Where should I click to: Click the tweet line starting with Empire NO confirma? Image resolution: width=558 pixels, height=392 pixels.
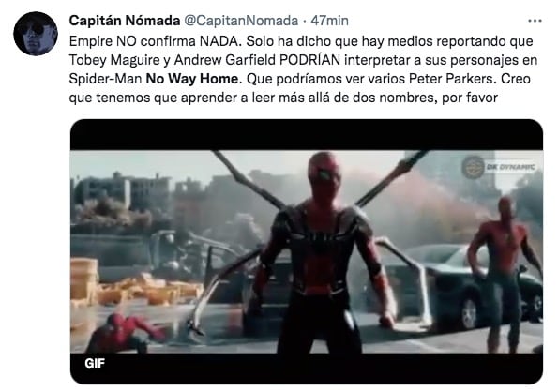[x=301, y=41]
